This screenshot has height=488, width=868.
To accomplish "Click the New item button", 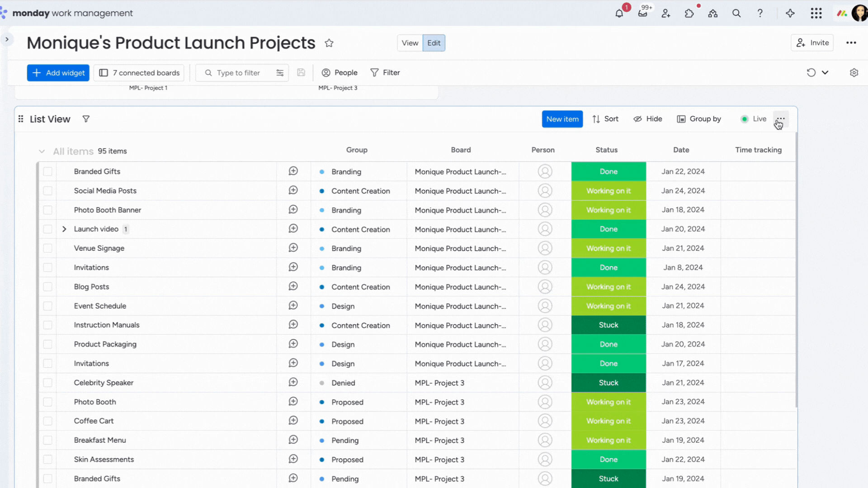I will coord(562,119).
